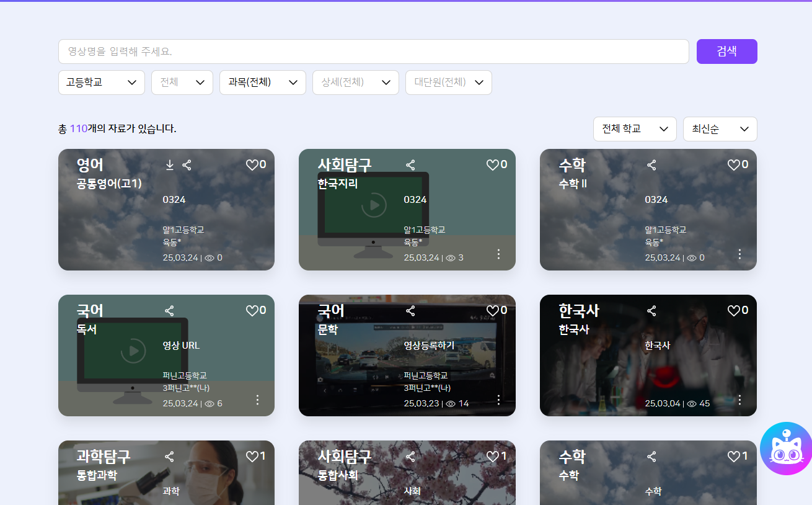Click the 공통영어(고1) subtitle text
This screenshot has width=812, height=505.
(x=109, y=184)
